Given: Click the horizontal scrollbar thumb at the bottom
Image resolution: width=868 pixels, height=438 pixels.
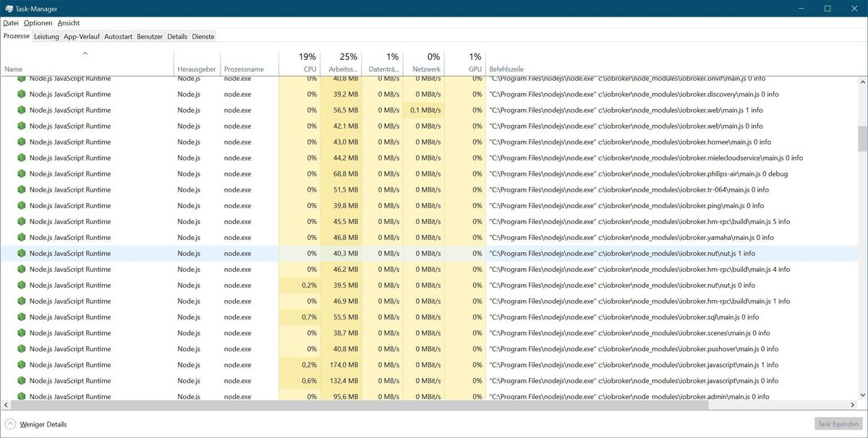Looking at the screenshot, I should click(x=358, y=405).
